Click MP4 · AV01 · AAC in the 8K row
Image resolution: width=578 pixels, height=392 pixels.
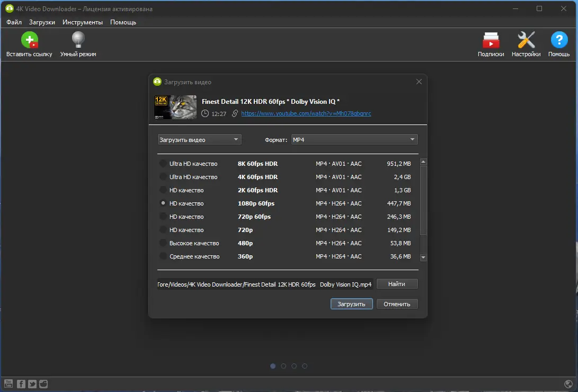click(339, 164)
